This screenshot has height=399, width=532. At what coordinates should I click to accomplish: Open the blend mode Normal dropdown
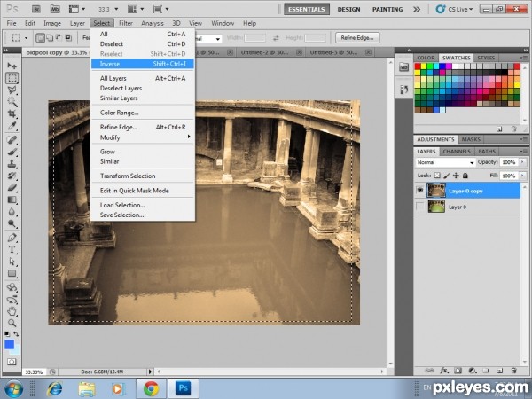coord(445,162)
